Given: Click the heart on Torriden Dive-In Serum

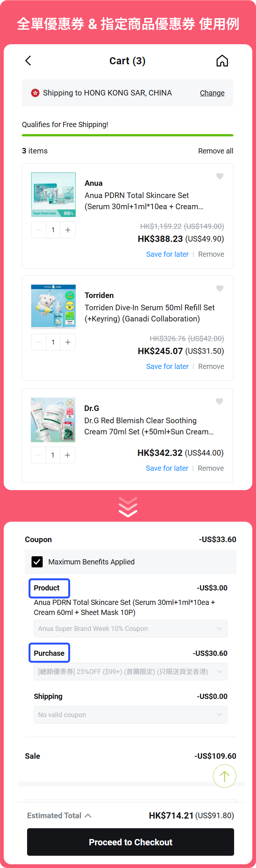Looking at the screenshot, I should pyautogui.click(x=219, y=288).
